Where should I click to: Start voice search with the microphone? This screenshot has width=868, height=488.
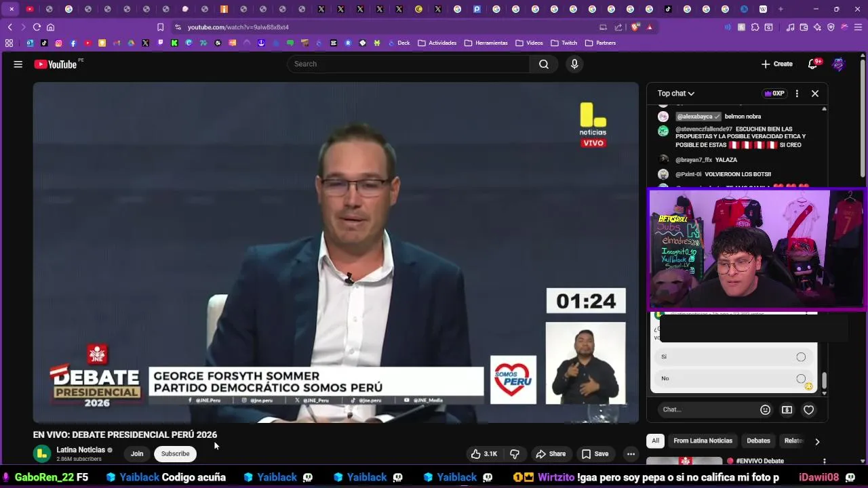pos(574,64)
